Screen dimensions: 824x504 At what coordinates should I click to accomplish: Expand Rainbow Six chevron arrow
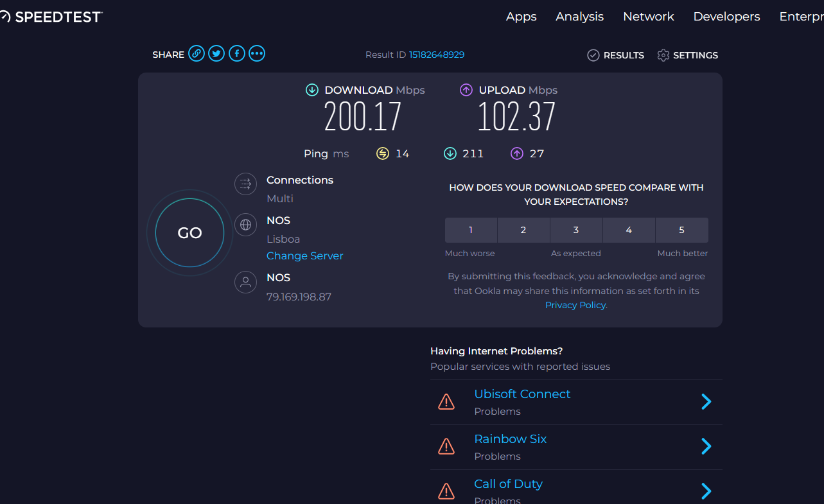706,446
